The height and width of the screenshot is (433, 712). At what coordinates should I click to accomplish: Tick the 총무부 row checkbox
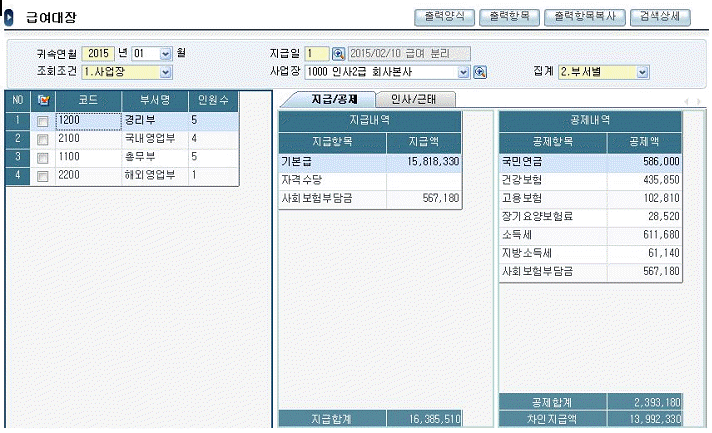(x=42, y=158)
